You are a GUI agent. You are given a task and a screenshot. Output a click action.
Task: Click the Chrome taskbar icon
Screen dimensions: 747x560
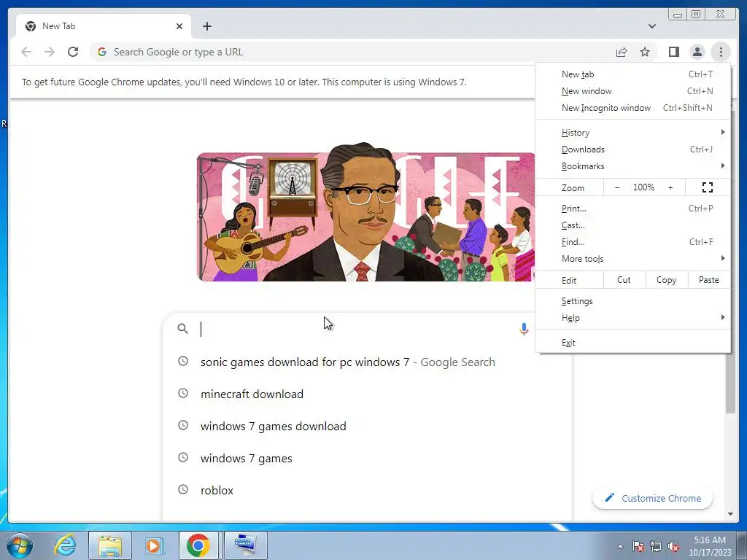point(198,545)
